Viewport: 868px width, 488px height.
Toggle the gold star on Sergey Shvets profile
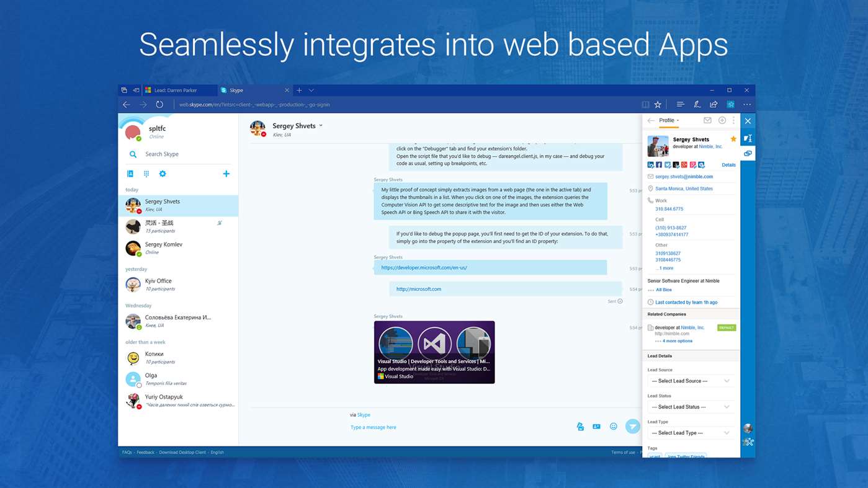[x=733, y=139]
